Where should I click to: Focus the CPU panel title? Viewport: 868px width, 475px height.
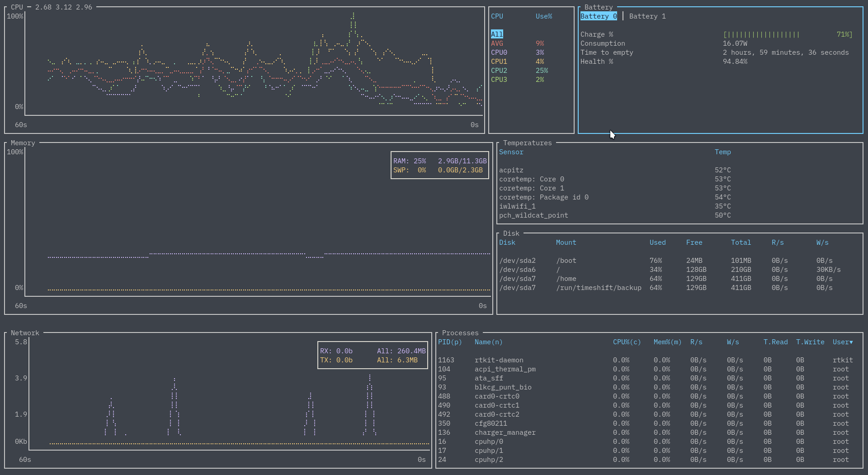tap(17, 7)
